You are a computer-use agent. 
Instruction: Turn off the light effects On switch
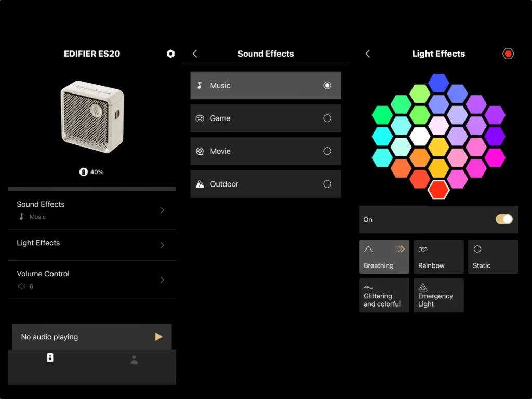coord(503,219)
